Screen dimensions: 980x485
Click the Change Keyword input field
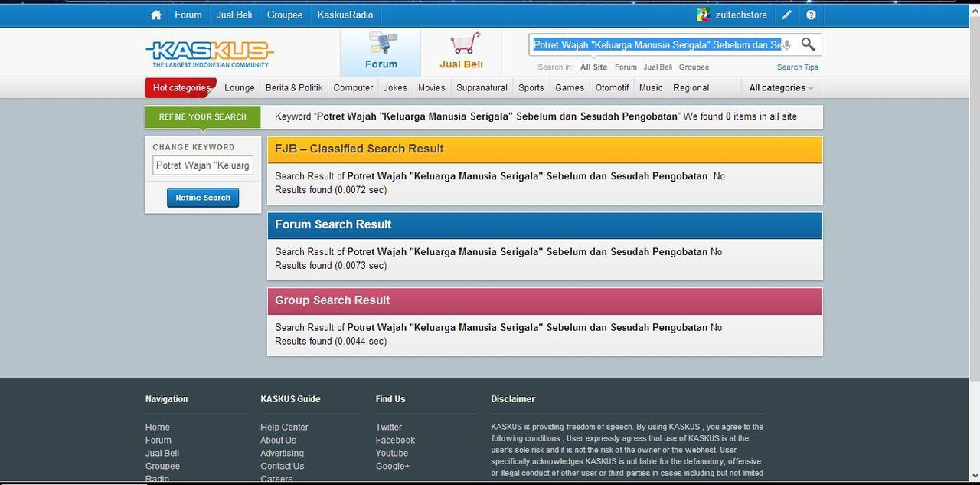pyautogui.click(x=203, y=165)
